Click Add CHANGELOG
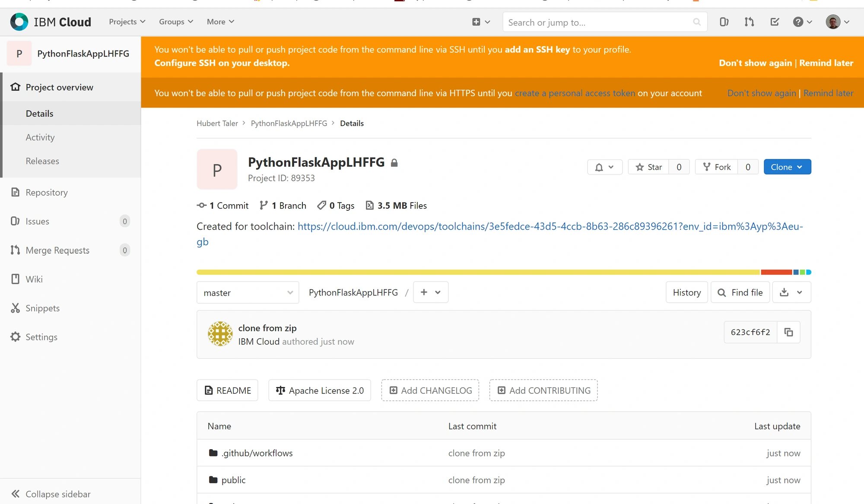The height and width of the screenshot is (504, 864). pos(430,390)
